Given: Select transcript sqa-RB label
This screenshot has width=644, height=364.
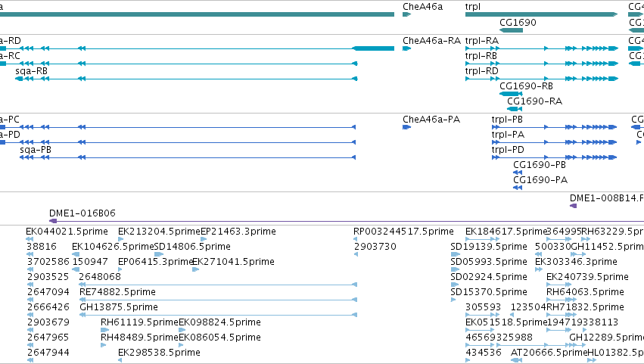Looking at the screenshot, I should 32,71.
